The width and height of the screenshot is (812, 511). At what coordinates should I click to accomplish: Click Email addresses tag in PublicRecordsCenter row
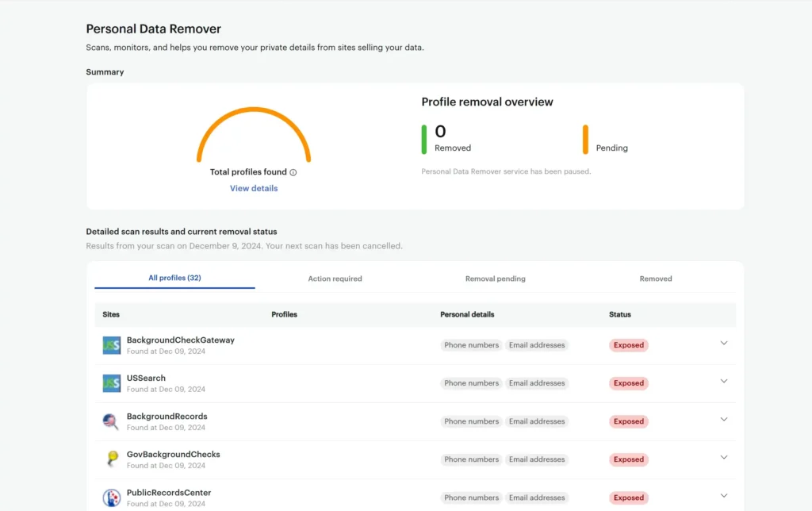click(x=537, y=498)
